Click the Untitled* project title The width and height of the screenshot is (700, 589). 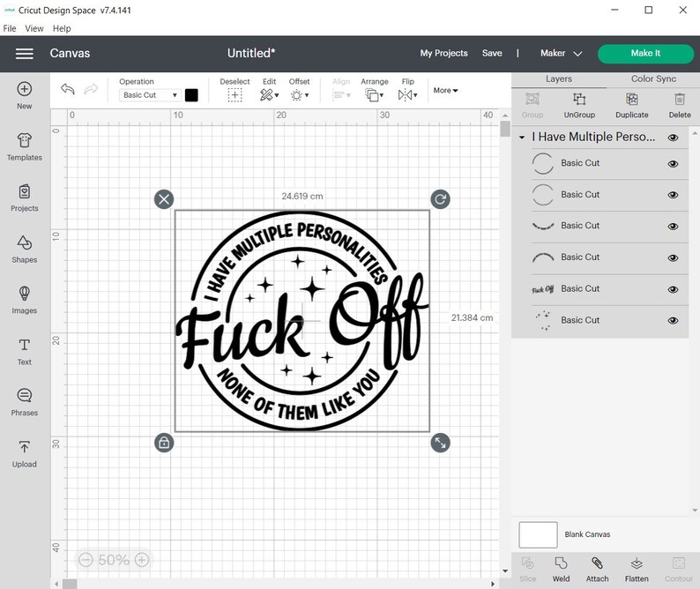(x=251, y=53)
